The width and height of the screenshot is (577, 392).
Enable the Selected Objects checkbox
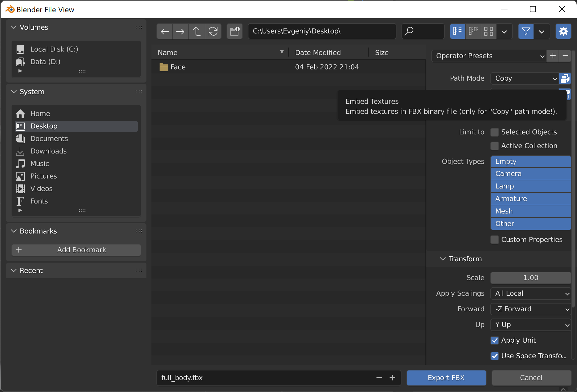[x=495, y=132]
